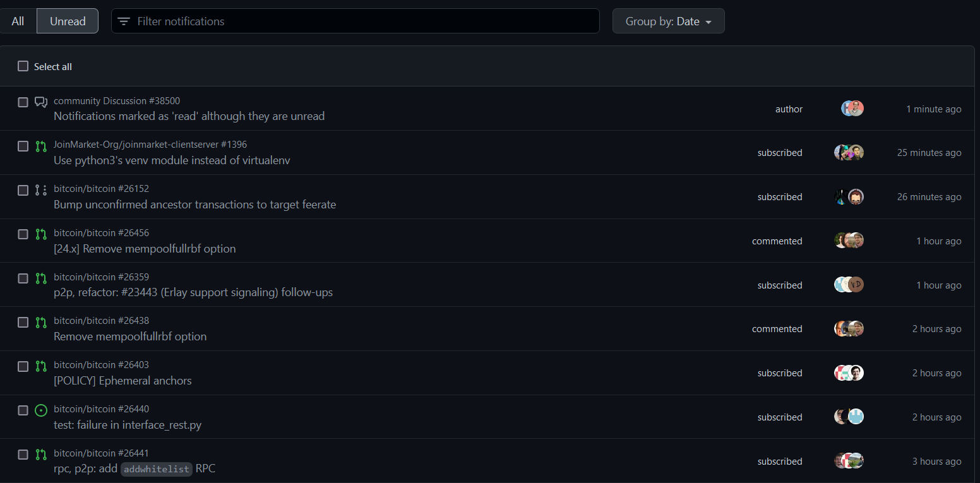980x483 pixels.
Task: Open the bitcoin/bitcoin #26456 link
Action: coord(102,232)
